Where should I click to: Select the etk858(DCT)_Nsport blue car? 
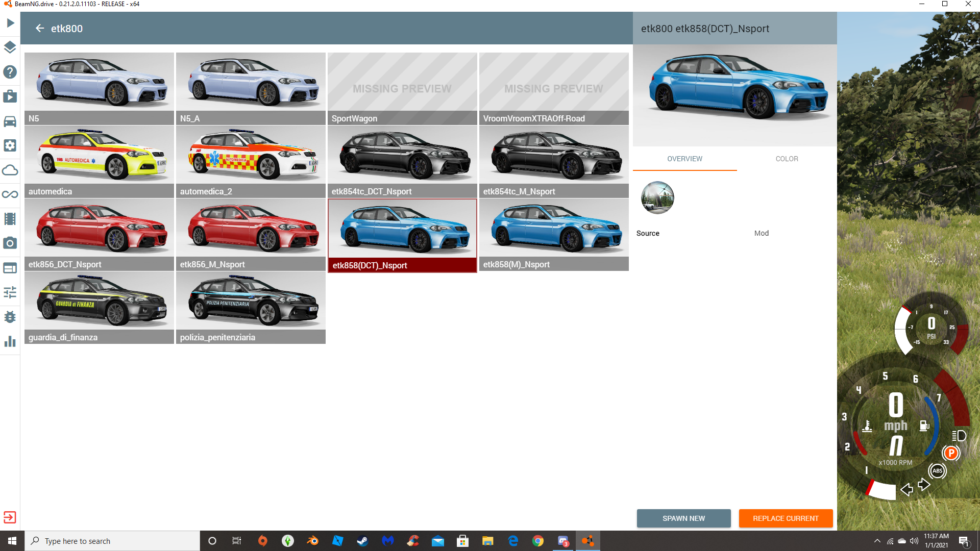coord(402,236)
